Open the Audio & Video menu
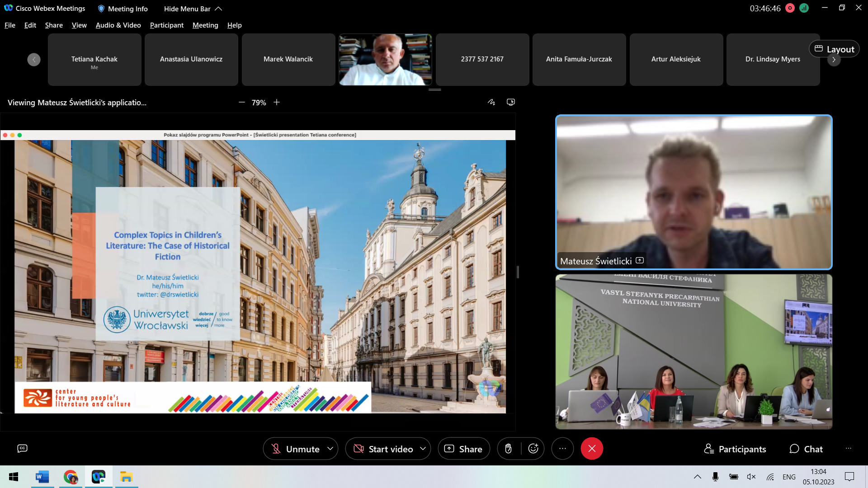 pyautogui.click(x=118, y=25)
